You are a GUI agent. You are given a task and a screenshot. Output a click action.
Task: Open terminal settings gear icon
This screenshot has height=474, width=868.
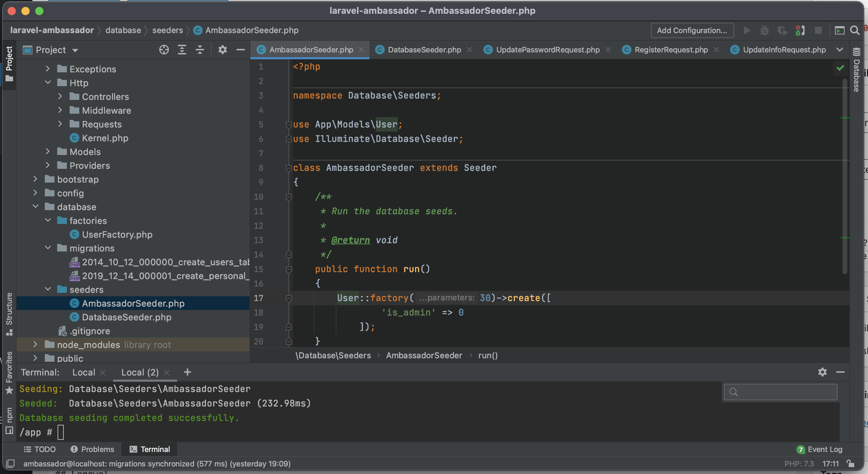822,372
